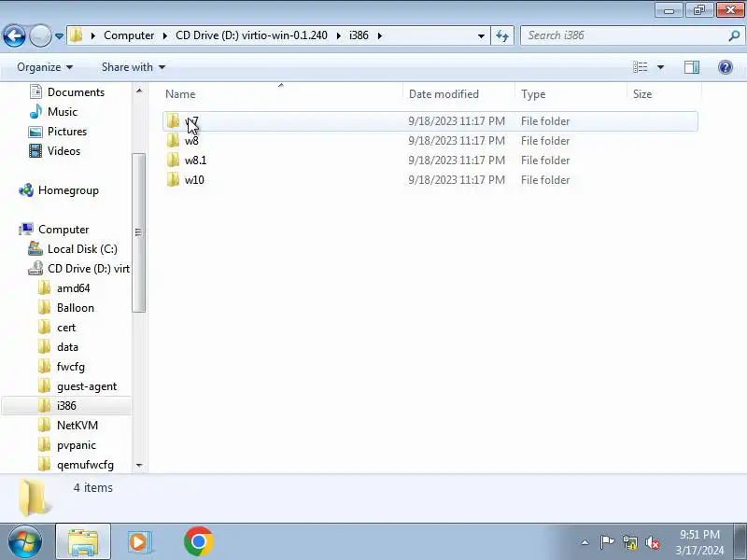747x560 pixels.
Task: Open Videos library in navigation pane
Action: (63, 150)
